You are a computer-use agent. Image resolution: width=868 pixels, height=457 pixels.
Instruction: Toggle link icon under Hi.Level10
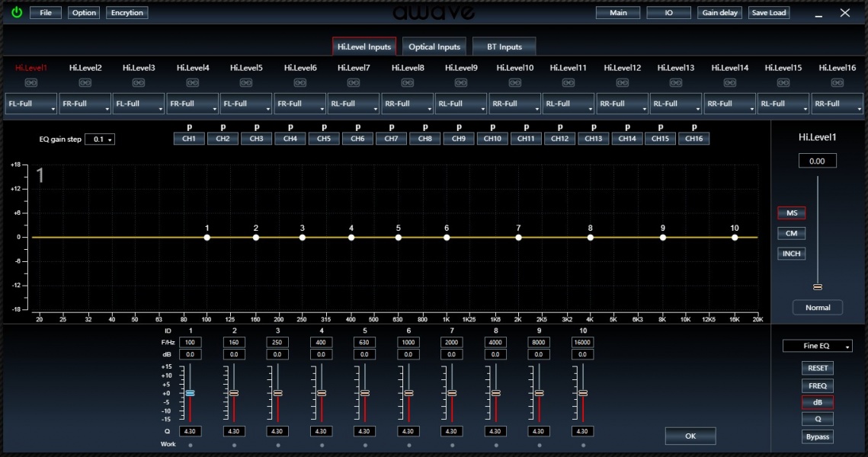pos(515,83)
